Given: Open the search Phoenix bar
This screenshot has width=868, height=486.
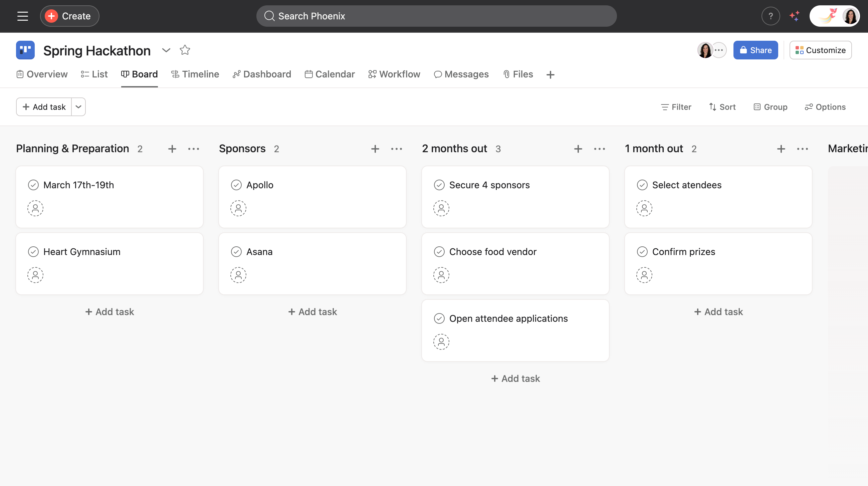Looking at the screenshot, I should tap(436, 16).
